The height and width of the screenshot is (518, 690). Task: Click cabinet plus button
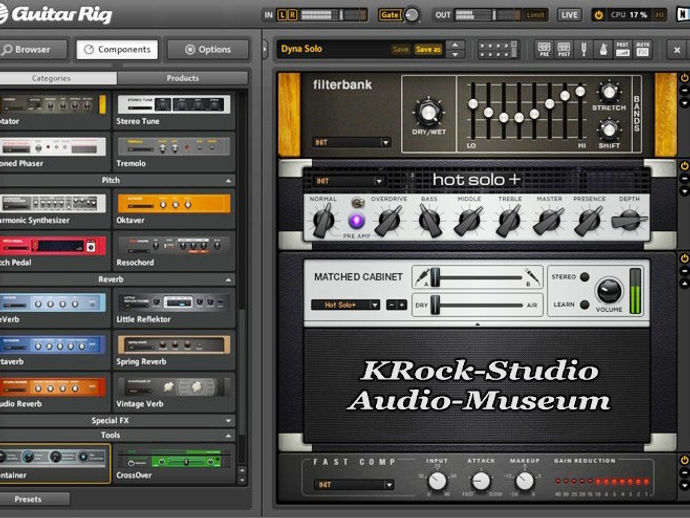pos(402,305)
